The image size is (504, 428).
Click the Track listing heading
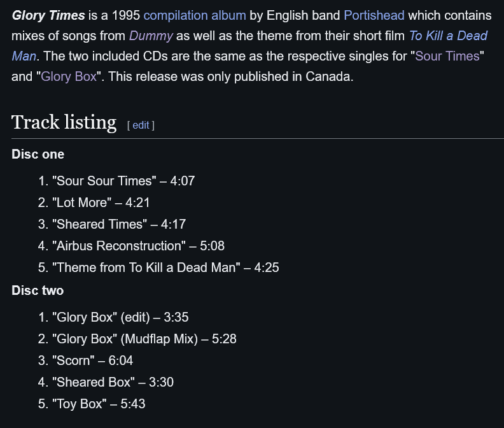pos(64,122)
